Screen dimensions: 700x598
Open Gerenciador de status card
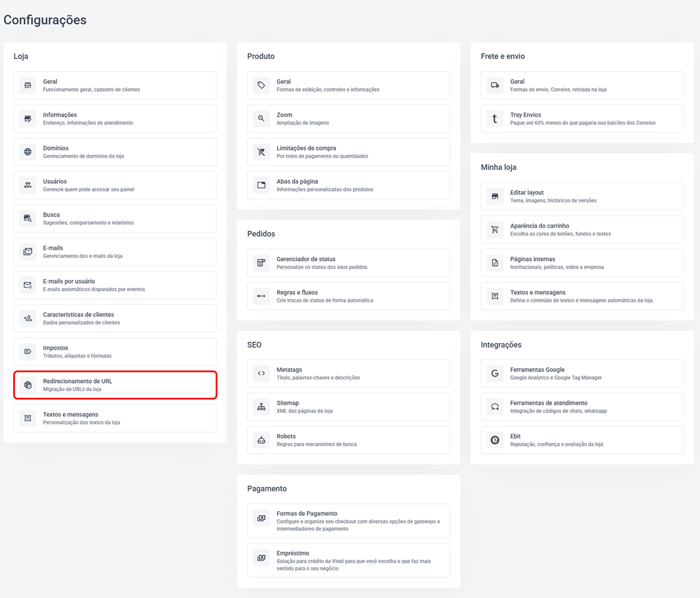point(349,263)
